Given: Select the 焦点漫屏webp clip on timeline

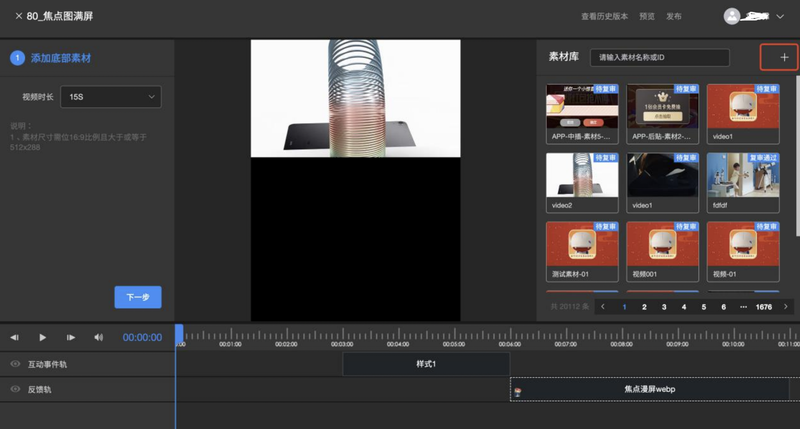Looking at the screenshot, I should click(x=649, y=389).
